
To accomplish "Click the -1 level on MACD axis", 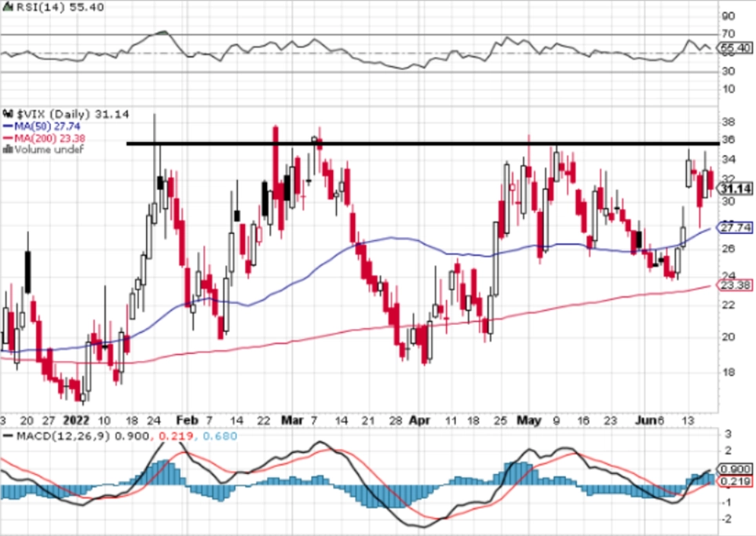I will pos(726,501).
